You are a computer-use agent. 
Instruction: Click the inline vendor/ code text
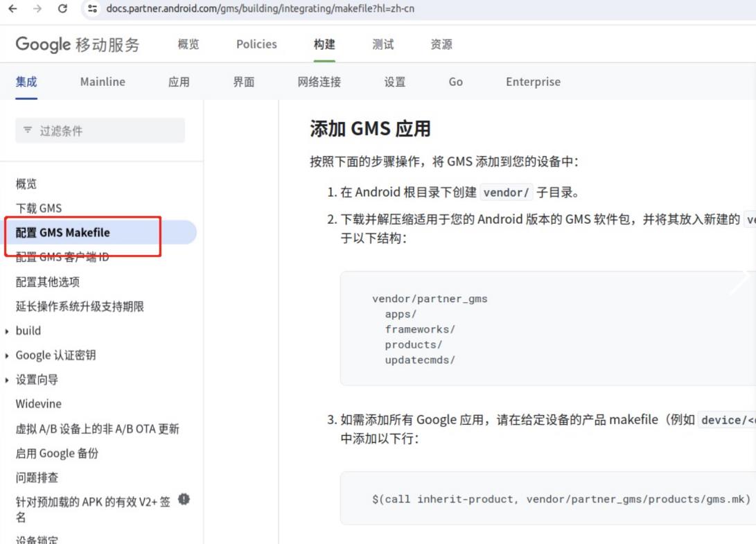click(507, 193)
